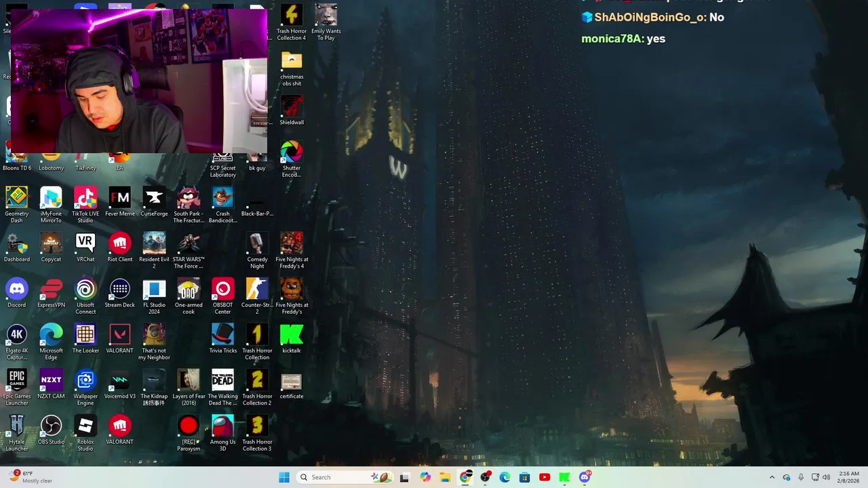Launch VRChat from the desktop
Image resolution: width=868 pixels, height=488 pixels.
85,247
